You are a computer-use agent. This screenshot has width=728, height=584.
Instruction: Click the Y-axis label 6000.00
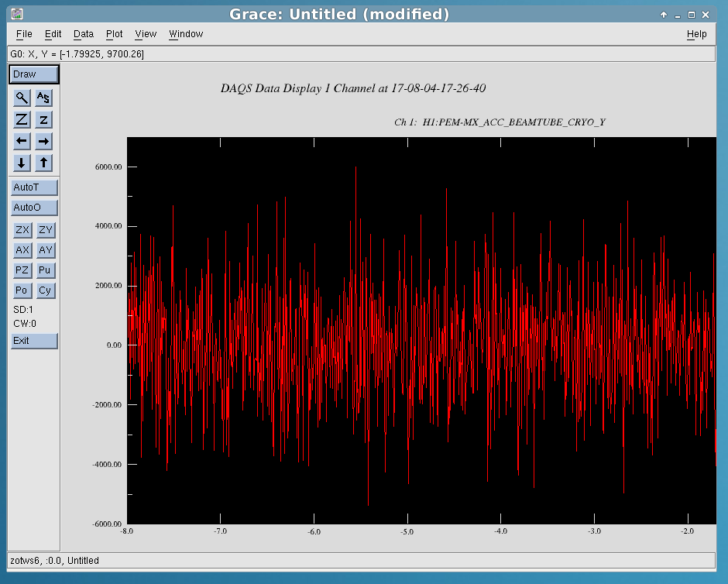click(108, 167)
